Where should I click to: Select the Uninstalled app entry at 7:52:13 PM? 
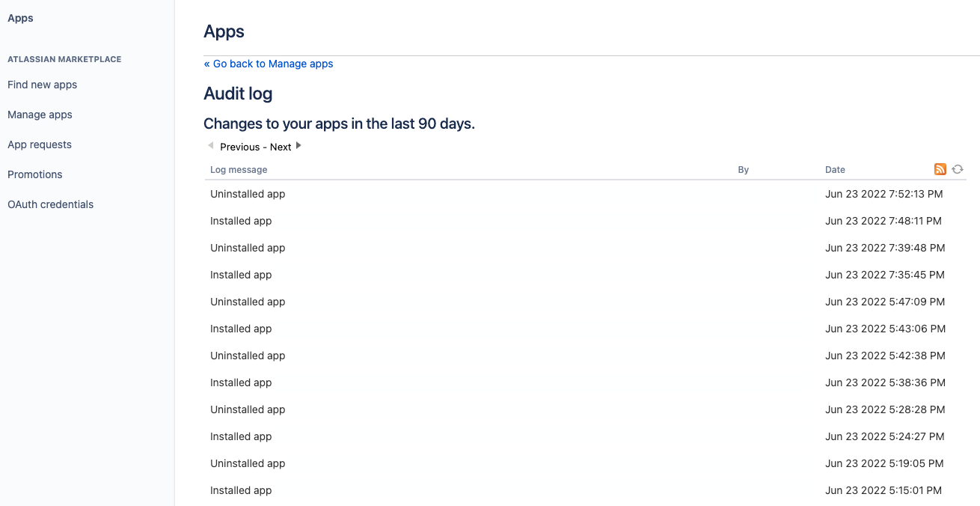[248, 194]
